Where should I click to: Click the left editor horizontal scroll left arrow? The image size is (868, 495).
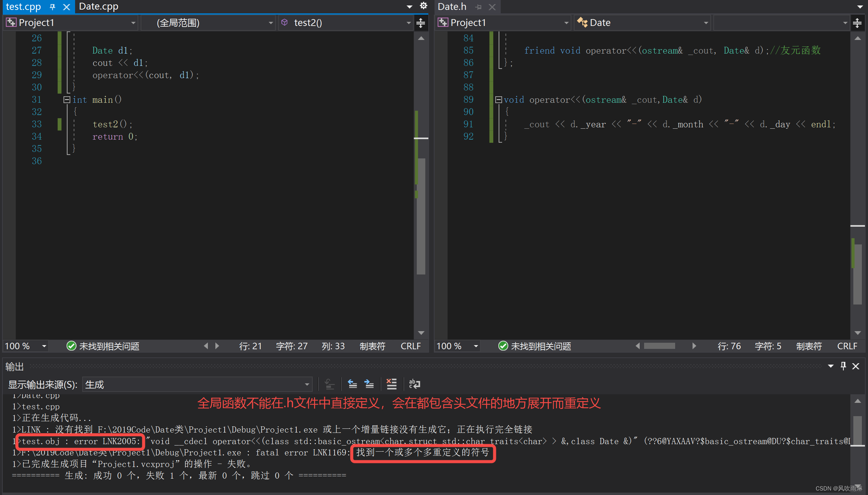pos(206,346)
